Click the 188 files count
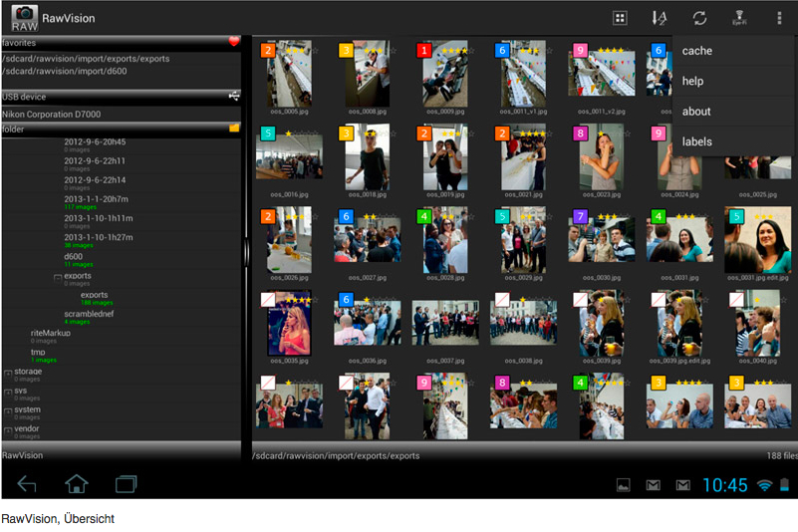The height and width of the screenshot is (532, 798). [x=782, y=455]
